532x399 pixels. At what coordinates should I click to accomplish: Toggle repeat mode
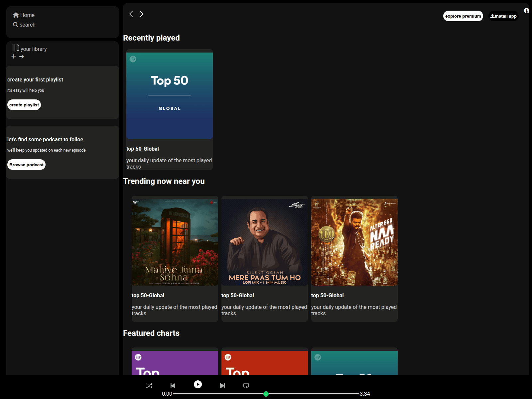pyautogui.click(x=246, y=386)
